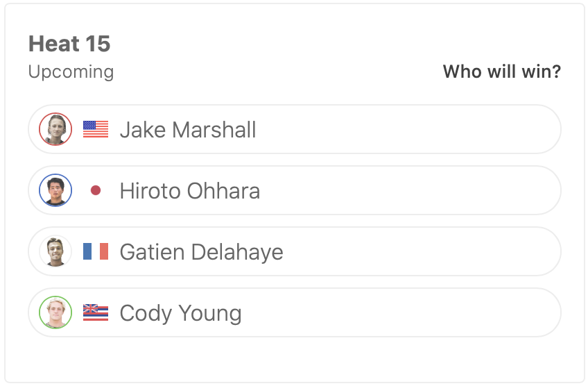
Task: Click Hiroto Ohhara's avatar photo
Action: pos(55,190)
